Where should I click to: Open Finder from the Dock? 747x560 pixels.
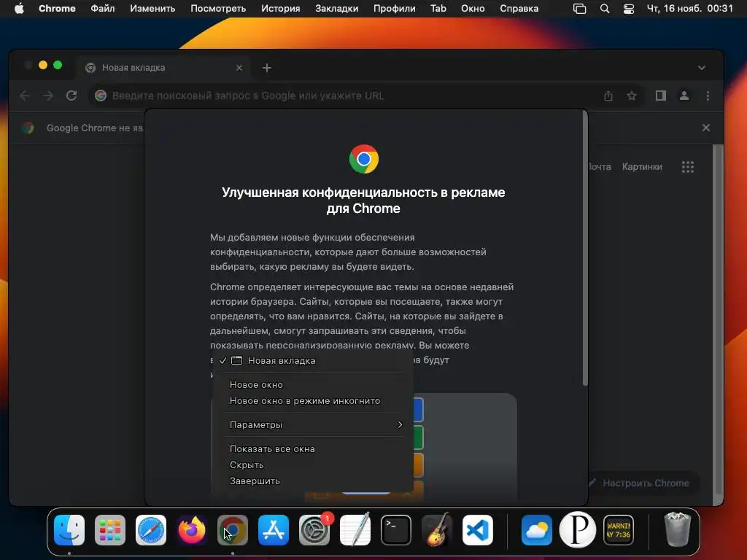[69, 530]
